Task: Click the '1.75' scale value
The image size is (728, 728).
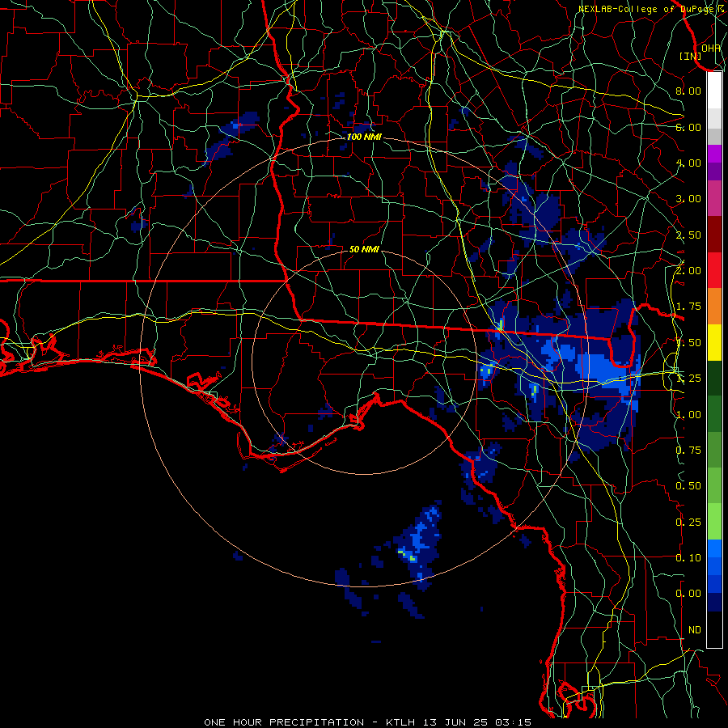Action: (x=688, y=307)
